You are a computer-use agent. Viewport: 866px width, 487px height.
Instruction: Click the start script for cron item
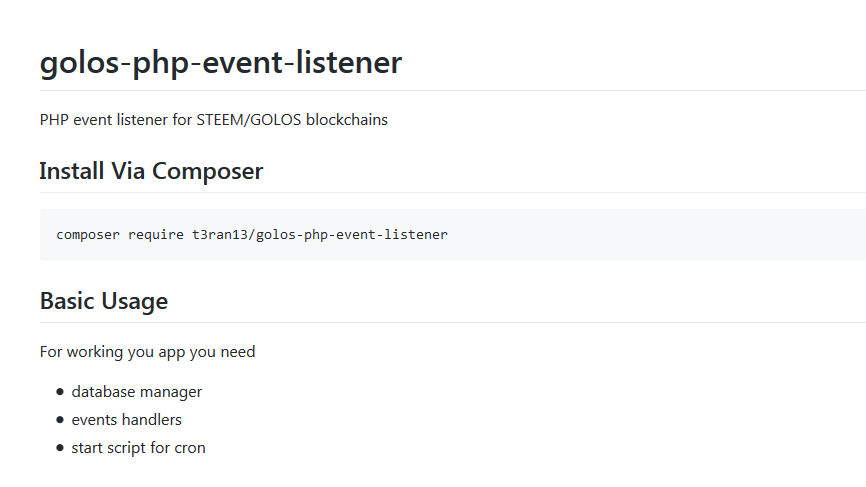[x=138, y=448]
